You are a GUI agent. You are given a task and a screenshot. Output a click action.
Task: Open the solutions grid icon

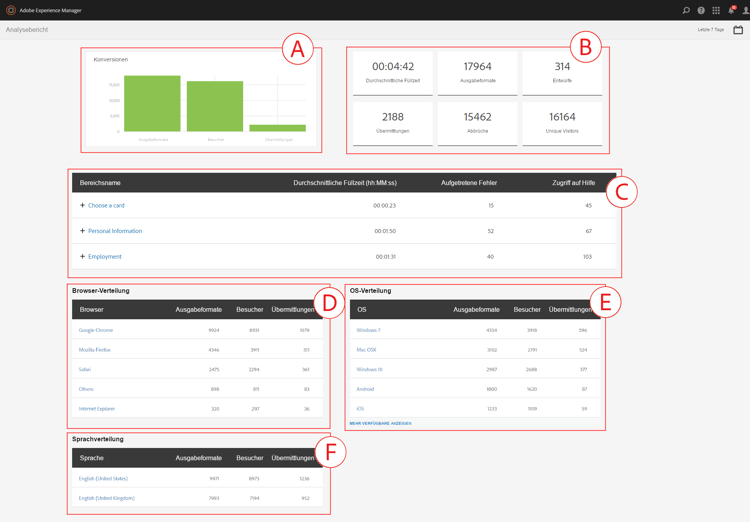[716, 10]
